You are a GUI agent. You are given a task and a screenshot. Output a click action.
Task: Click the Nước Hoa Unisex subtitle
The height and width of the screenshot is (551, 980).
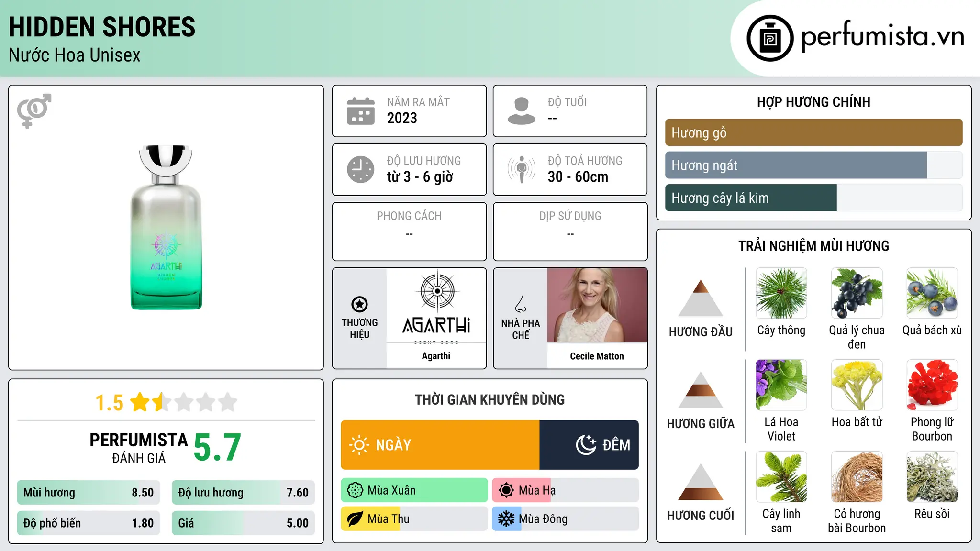pyautogui.click(x=75, y=55)
